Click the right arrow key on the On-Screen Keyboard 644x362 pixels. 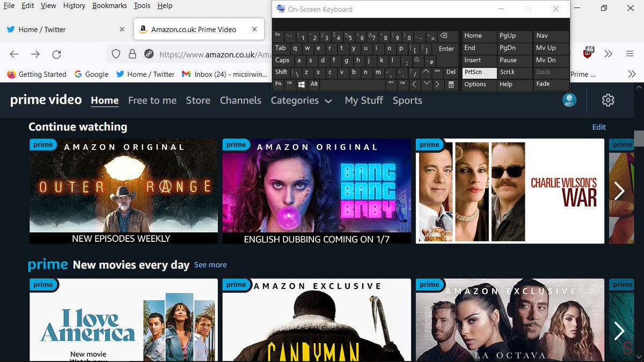click(x=438, y=85)
